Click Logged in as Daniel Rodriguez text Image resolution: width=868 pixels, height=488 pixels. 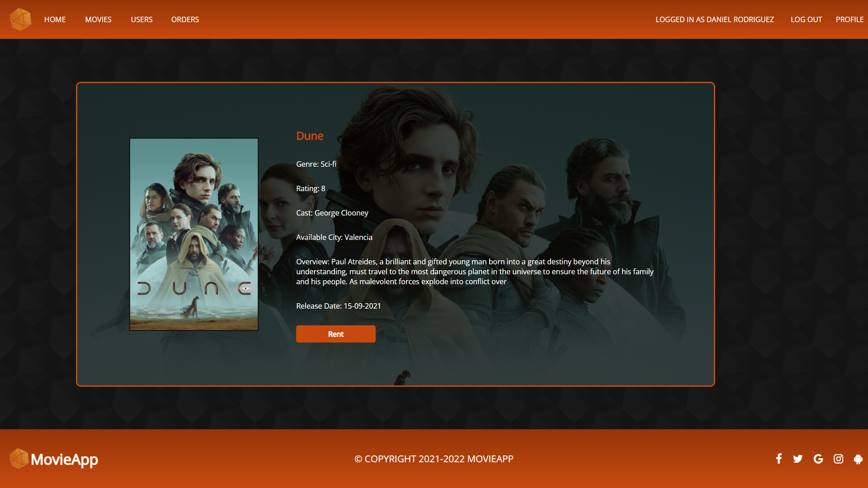pyautogui.click(x=714, y=19)
